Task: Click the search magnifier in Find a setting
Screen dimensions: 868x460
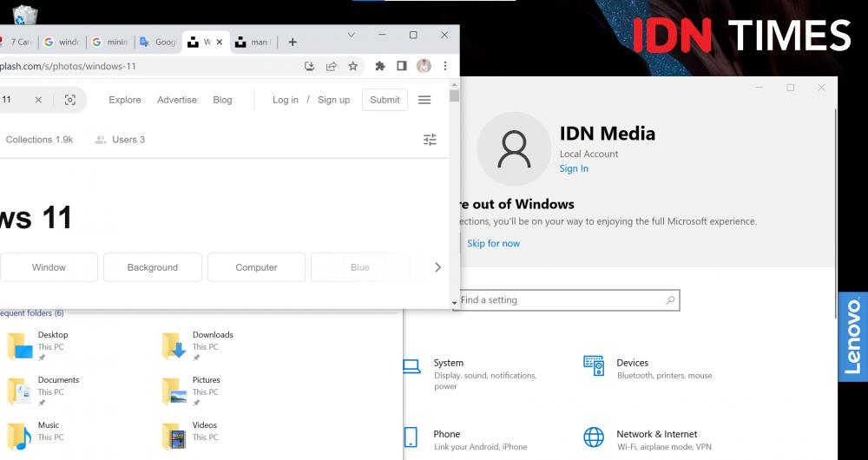Action: click(x=670, y=300)
